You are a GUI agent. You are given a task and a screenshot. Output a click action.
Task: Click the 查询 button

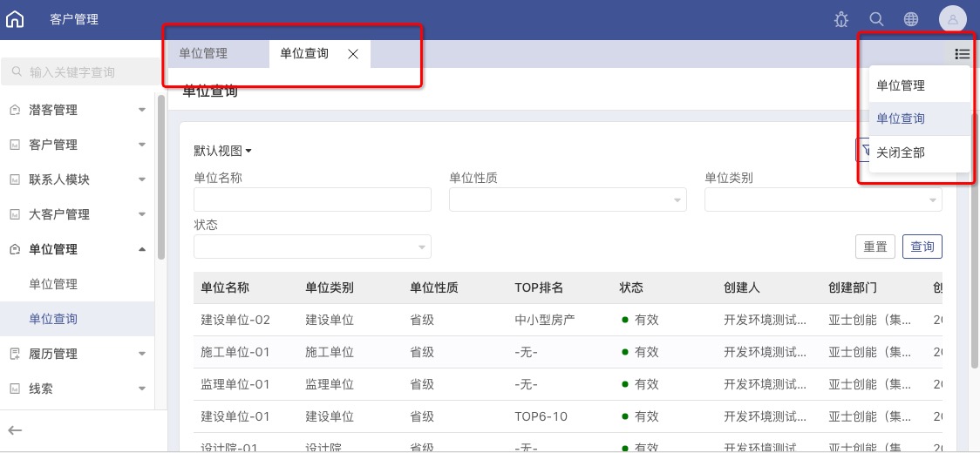(922, 247)
